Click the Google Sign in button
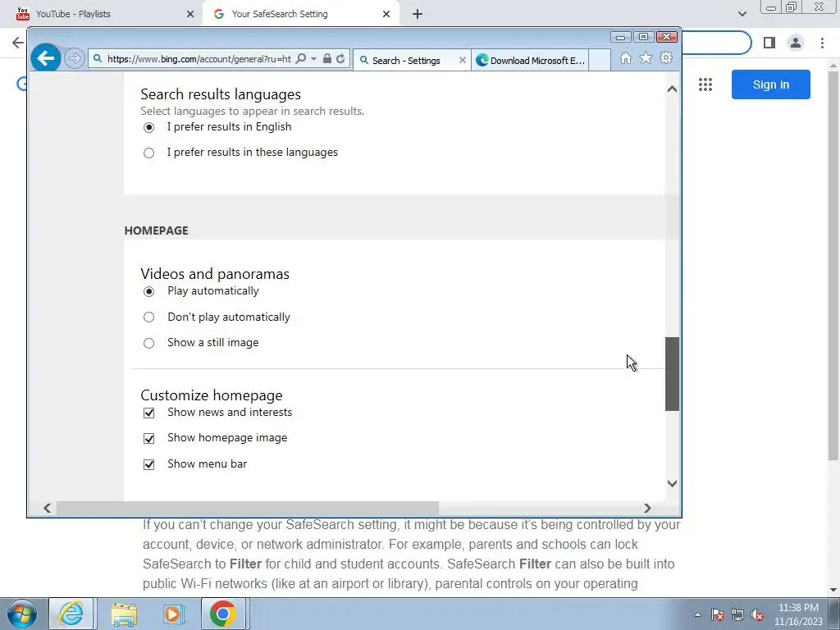The width and height of the screenshot is (840, 630). (770, 84)
